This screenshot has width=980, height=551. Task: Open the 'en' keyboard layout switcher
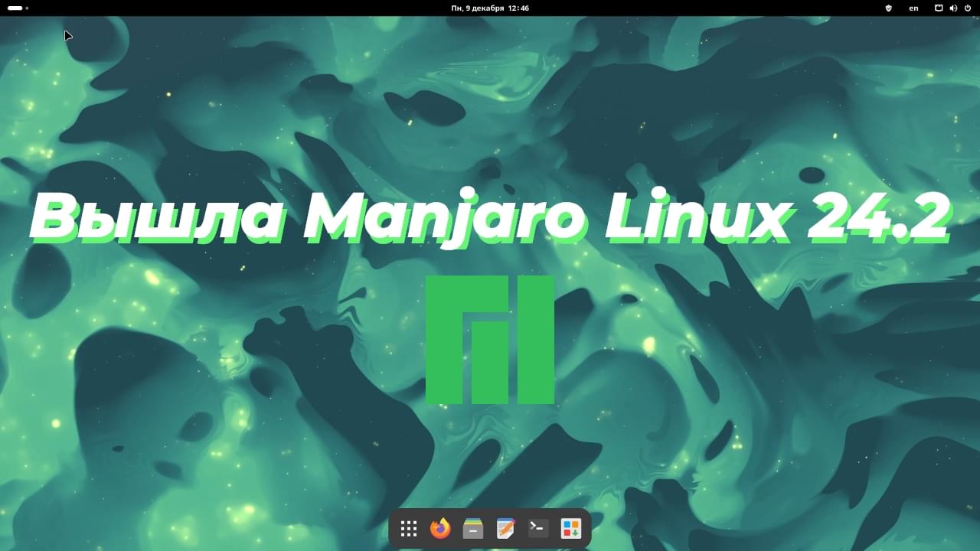(913, 8)
